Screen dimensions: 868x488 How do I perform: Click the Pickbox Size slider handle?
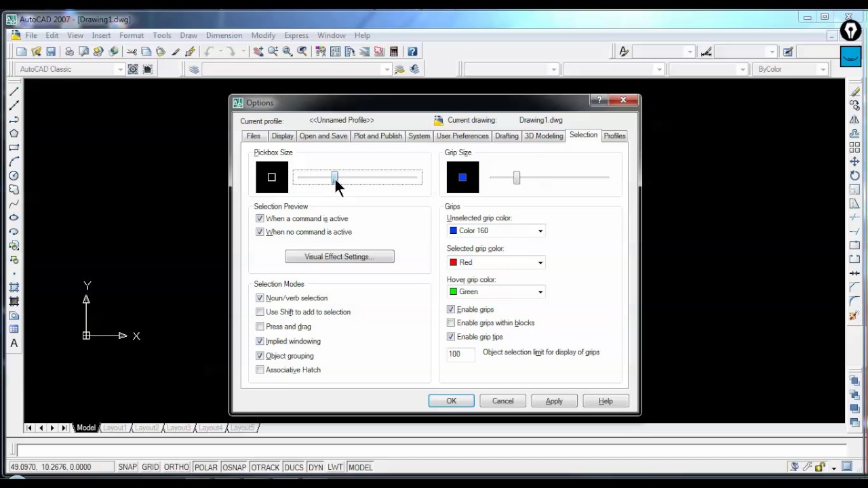(x=334, y=178)
